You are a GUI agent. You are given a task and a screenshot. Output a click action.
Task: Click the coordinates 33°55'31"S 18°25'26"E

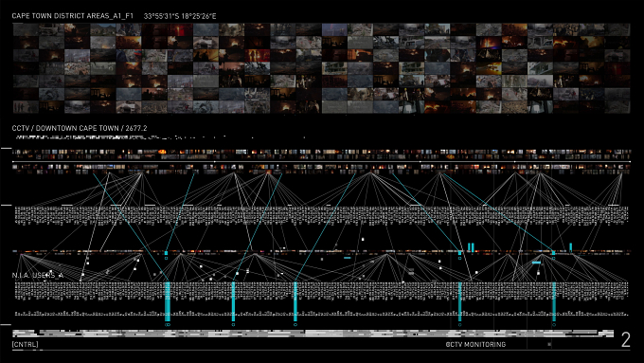(x=180, y=16)
